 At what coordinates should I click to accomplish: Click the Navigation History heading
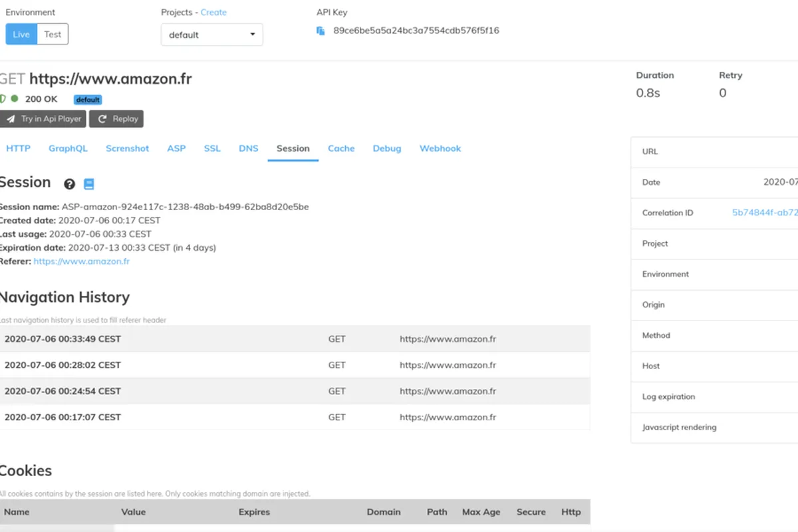pos(65,297)
